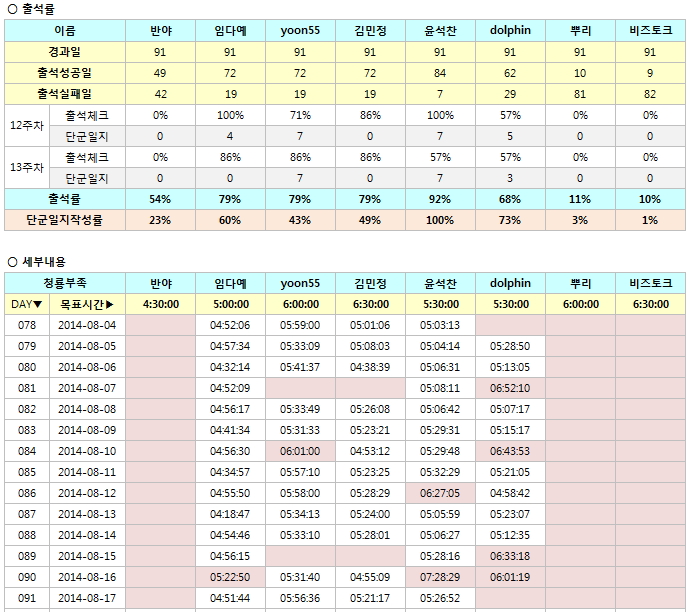The width and height of the screenshot is (687, 612).
Task: Click 출석성공일 value 62
Action: 510,73
